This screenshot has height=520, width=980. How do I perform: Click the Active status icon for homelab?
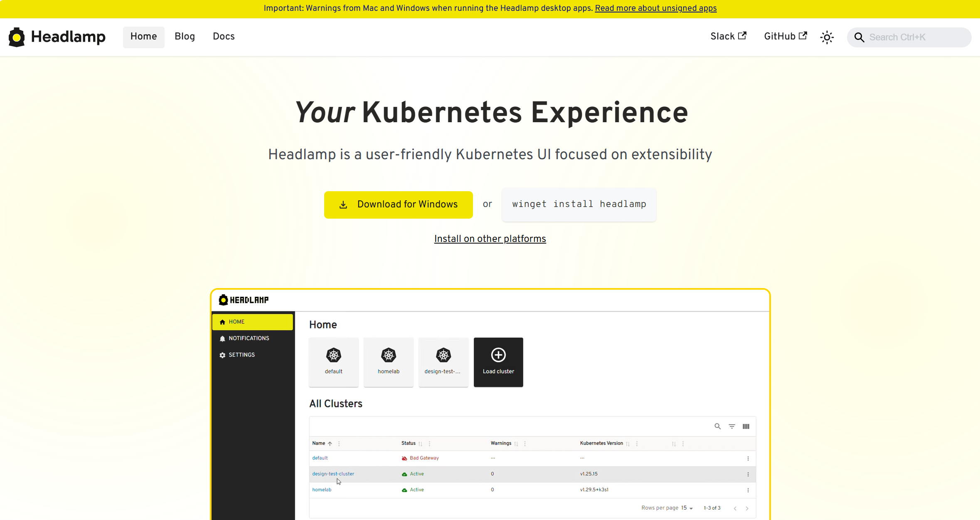[404, 490]
